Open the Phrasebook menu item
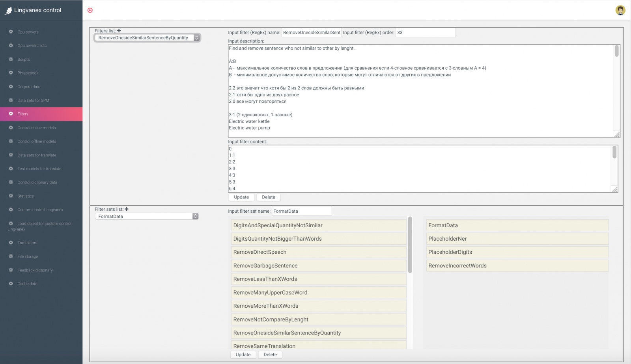 pos(28,73)
